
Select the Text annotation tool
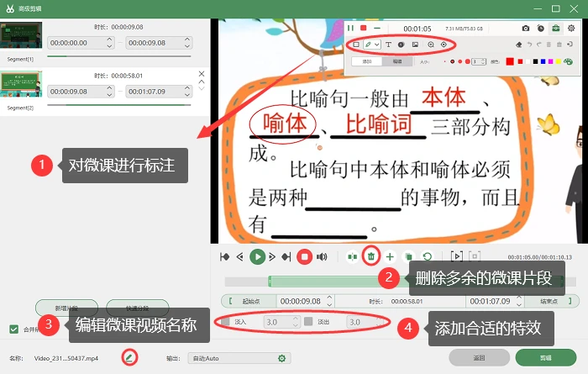388,45
